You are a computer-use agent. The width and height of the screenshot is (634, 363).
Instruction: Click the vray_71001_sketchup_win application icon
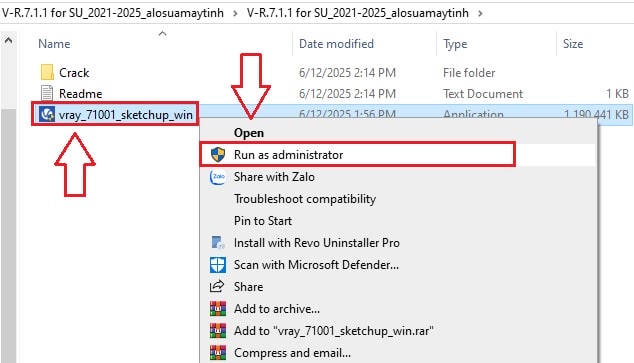[x=47, y=114]
